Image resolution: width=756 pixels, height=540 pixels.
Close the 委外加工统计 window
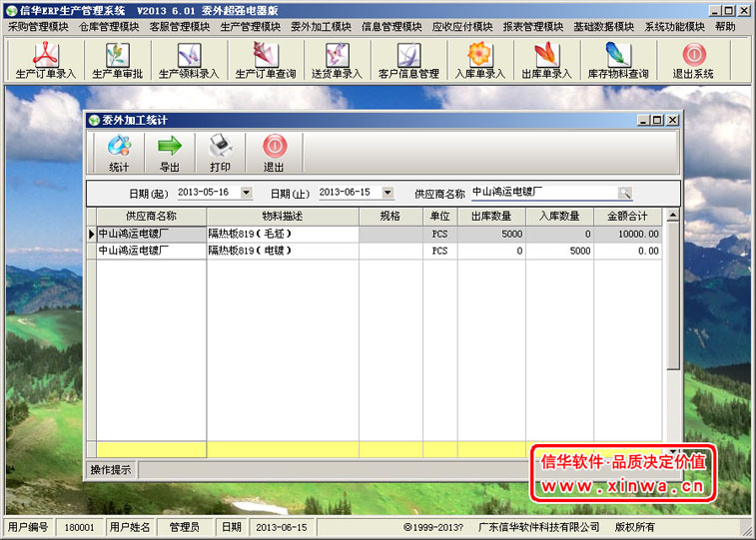point(672,120)
